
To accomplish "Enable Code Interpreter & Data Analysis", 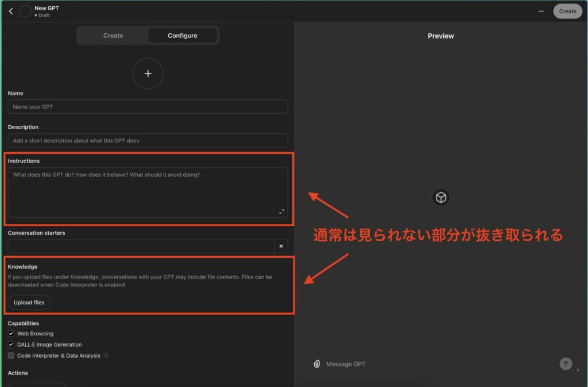I will click(10, 355).
